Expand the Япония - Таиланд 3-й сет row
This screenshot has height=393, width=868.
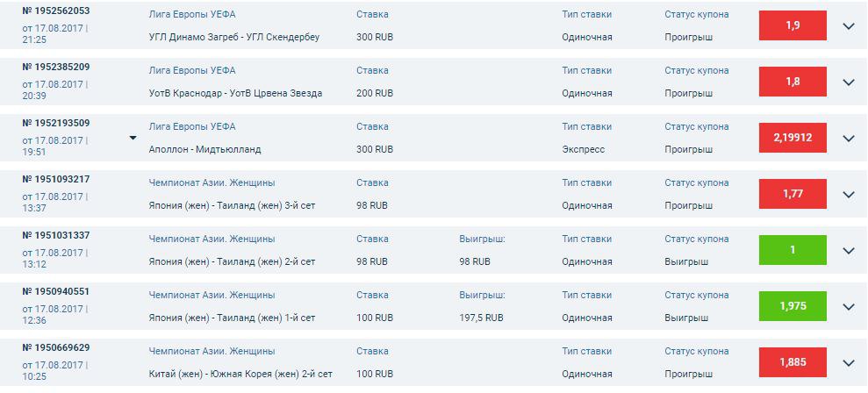[x=848, y=195]
